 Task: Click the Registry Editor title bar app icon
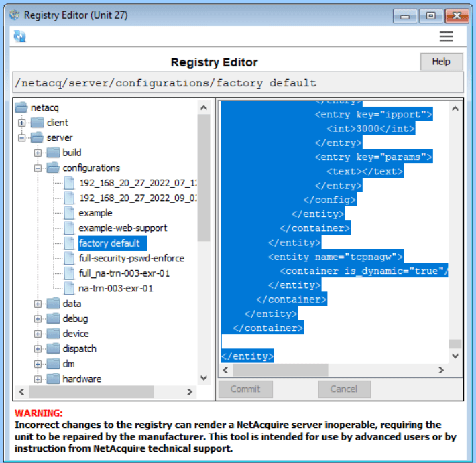pyautogui.click(x=14, y=15)
